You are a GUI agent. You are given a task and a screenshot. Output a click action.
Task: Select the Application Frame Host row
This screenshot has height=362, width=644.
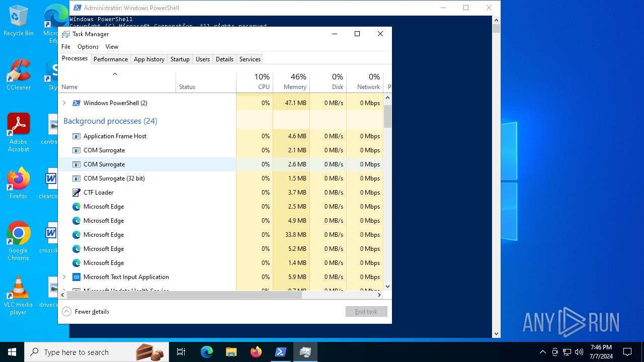pyautogui.click(x=221, y=136)
